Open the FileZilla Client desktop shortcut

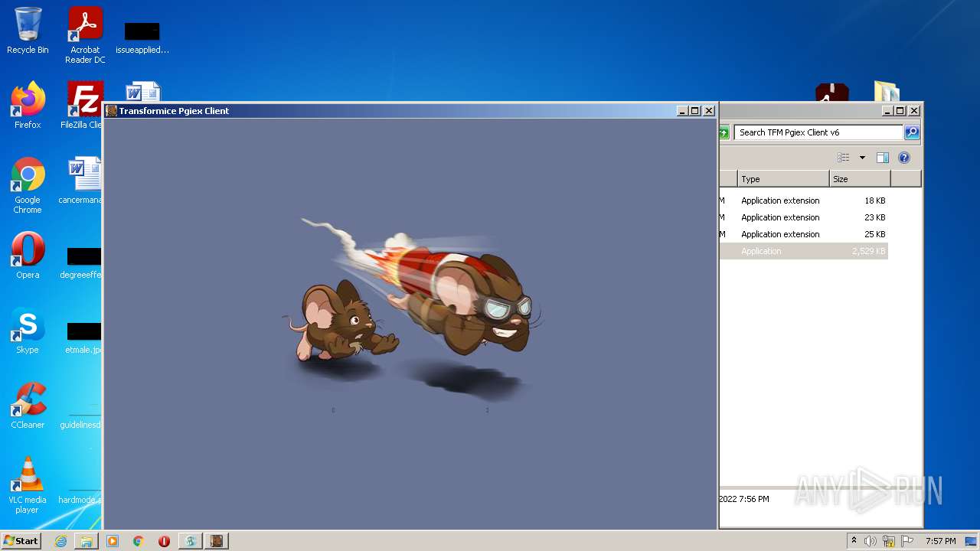[83, 106]
